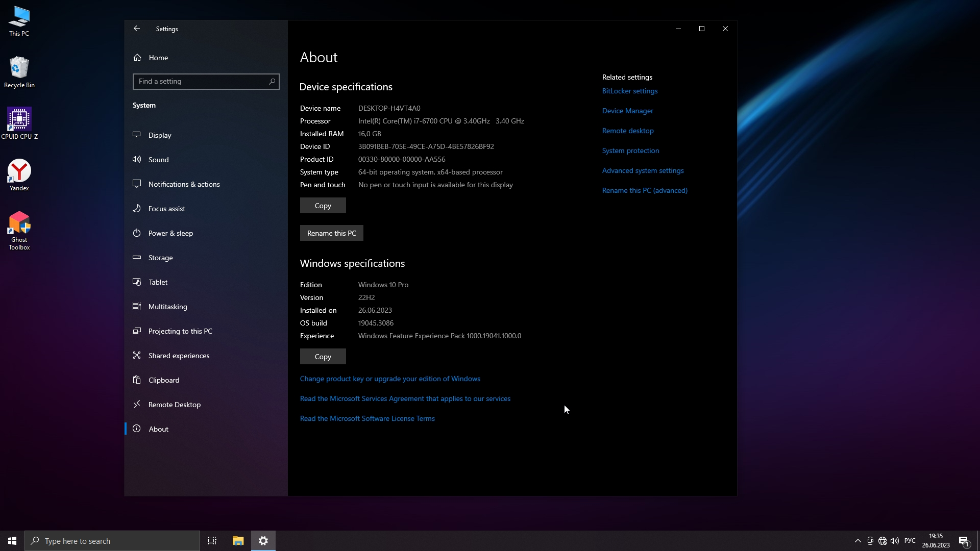Go to Power & sleep settings

(170, 233)
